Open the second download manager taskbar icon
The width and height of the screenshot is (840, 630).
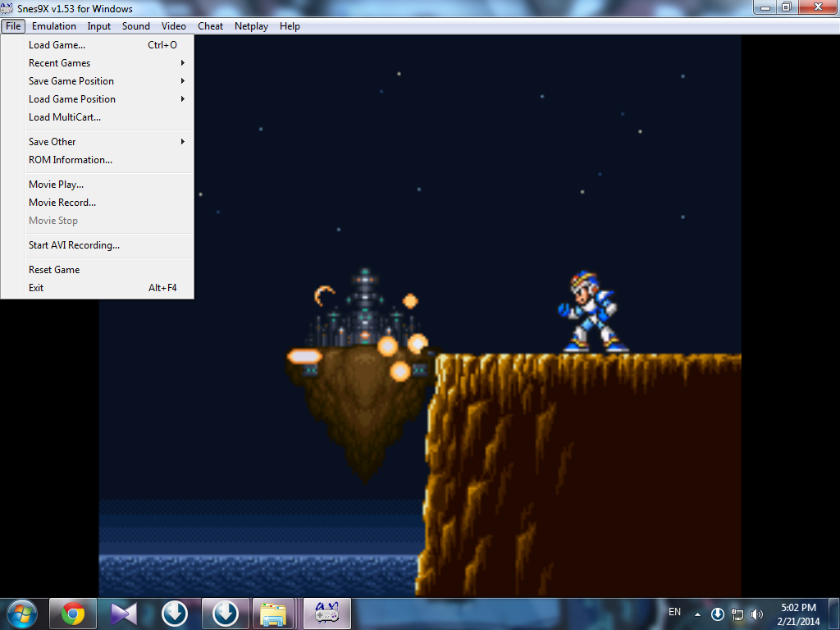click(x=226, y=614)
